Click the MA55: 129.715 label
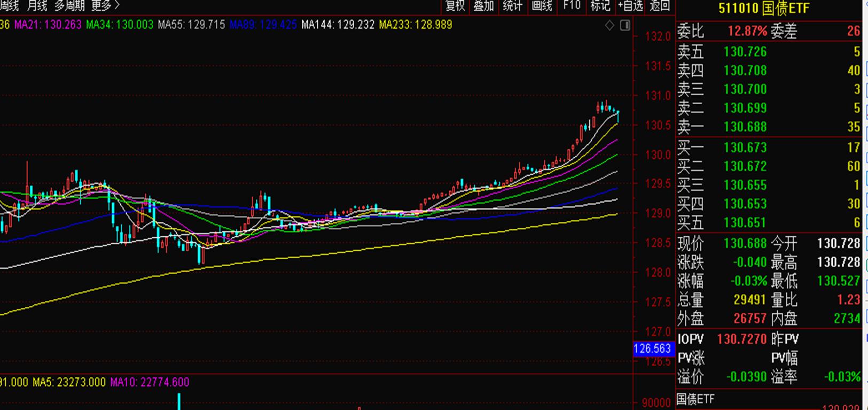868x410 pixels. pyautogui.click(x=191, y=25)
